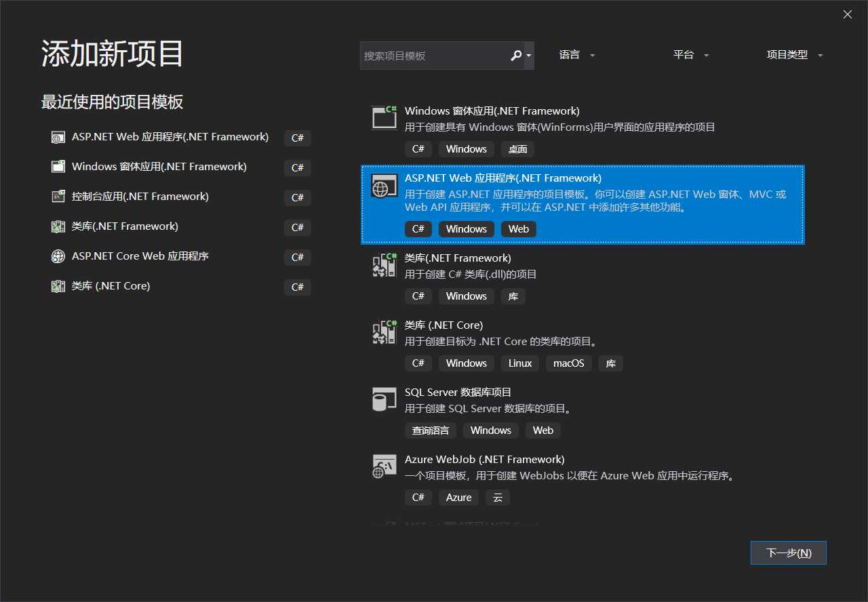Click recent ASP.NET Core Web 应用程序 globe icon
The image size is (868, 602).
58,256
